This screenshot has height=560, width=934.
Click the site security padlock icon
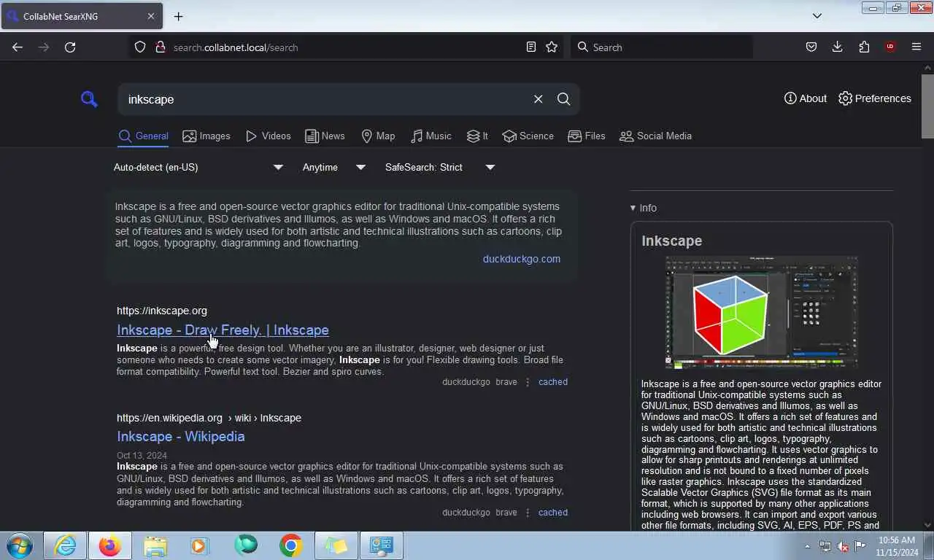click(x=160, y=47)
